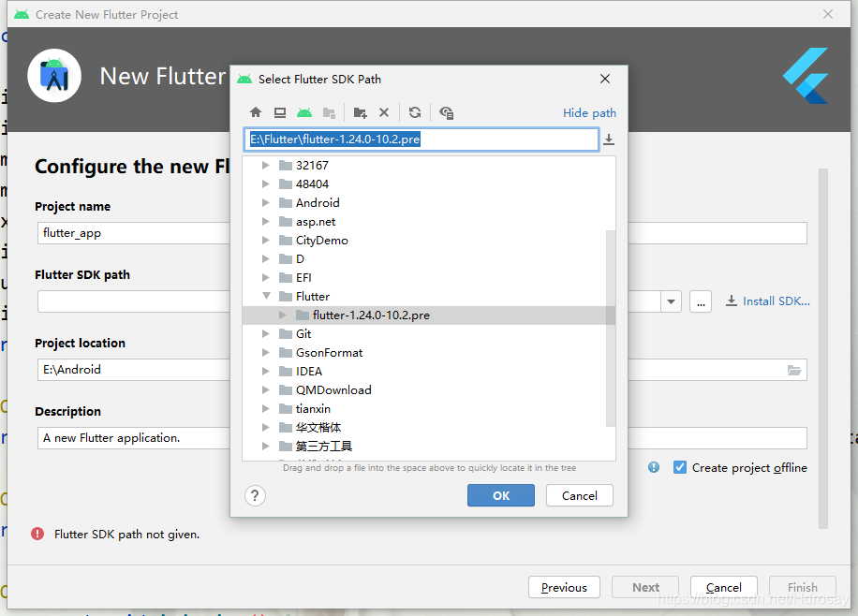Go to Android Studio project directory icon
This screenshot has height=616, width=858.
[304, 112]
